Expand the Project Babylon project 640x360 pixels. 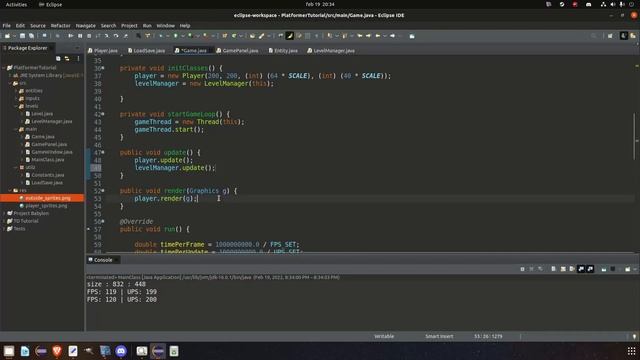point(4,213)
